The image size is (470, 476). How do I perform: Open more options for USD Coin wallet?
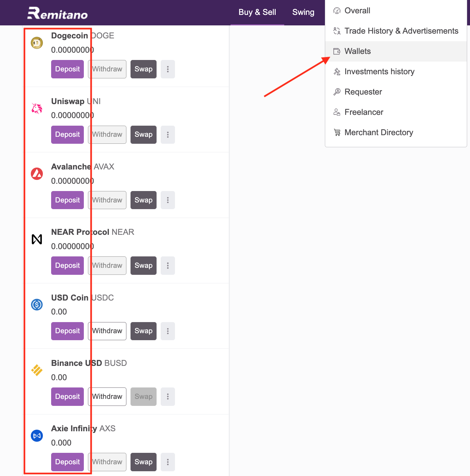tap(168, 331)
